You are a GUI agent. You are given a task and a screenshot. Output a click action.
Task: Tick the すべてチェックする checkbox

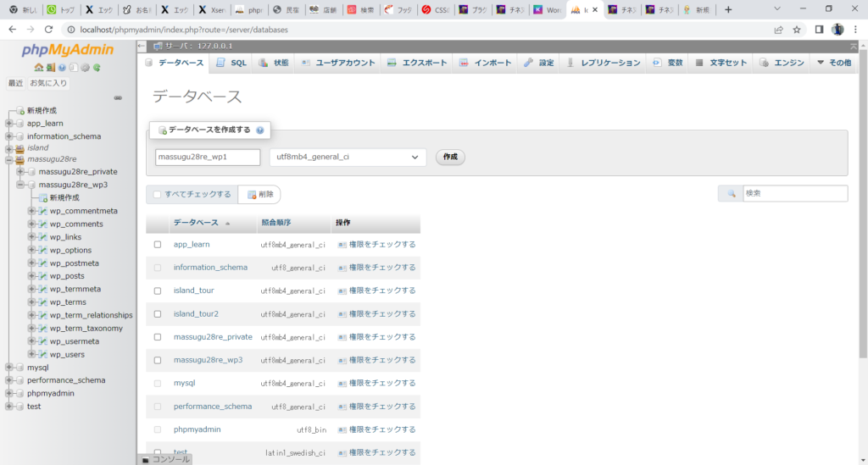tap(157, 195)
